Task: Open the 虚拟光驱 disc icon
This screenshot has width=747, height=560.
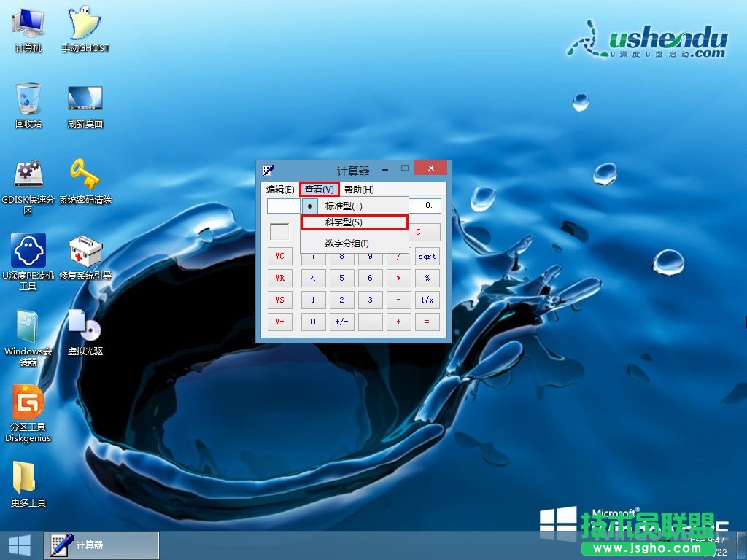Action: pyautogui.click(x=85, y=327)
